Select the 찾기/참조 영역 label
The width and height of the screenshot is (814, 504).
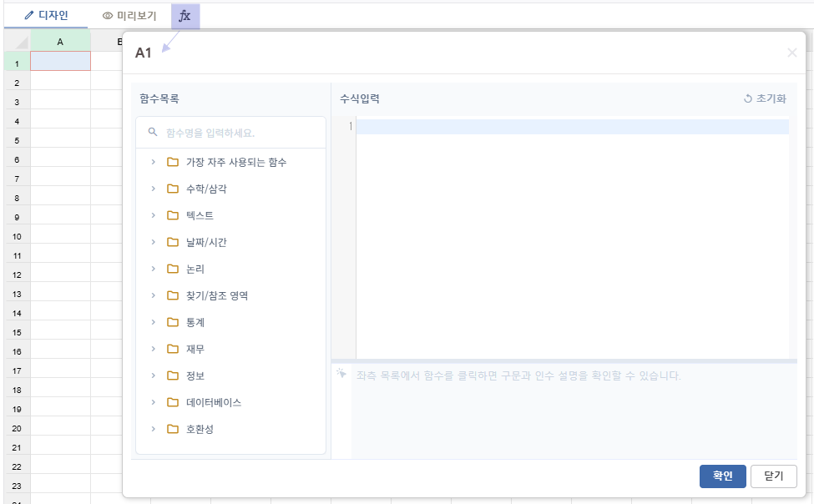point(217,296)
